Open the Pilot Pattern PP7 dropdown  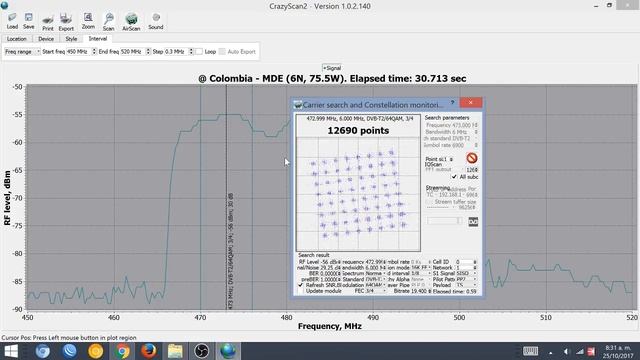[x=466, y=279]
